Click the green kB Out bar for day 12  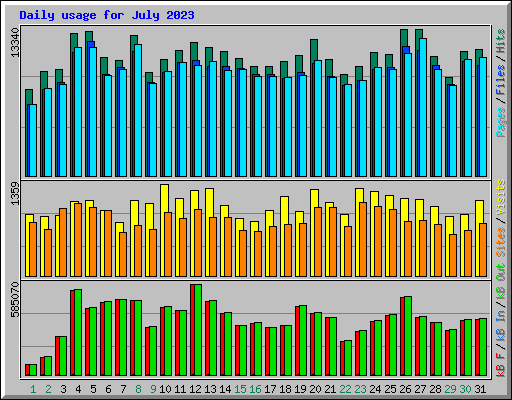coord(198,330)
